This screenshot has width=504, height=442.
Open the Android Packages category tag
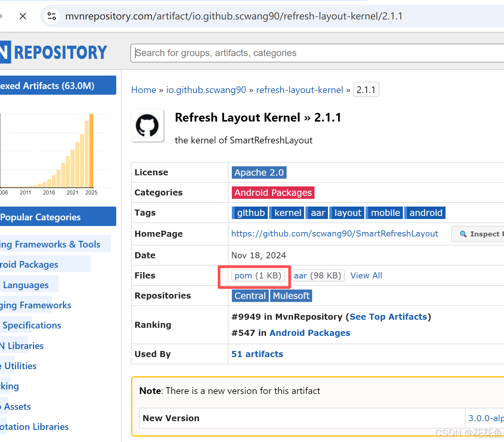point(273,192)
